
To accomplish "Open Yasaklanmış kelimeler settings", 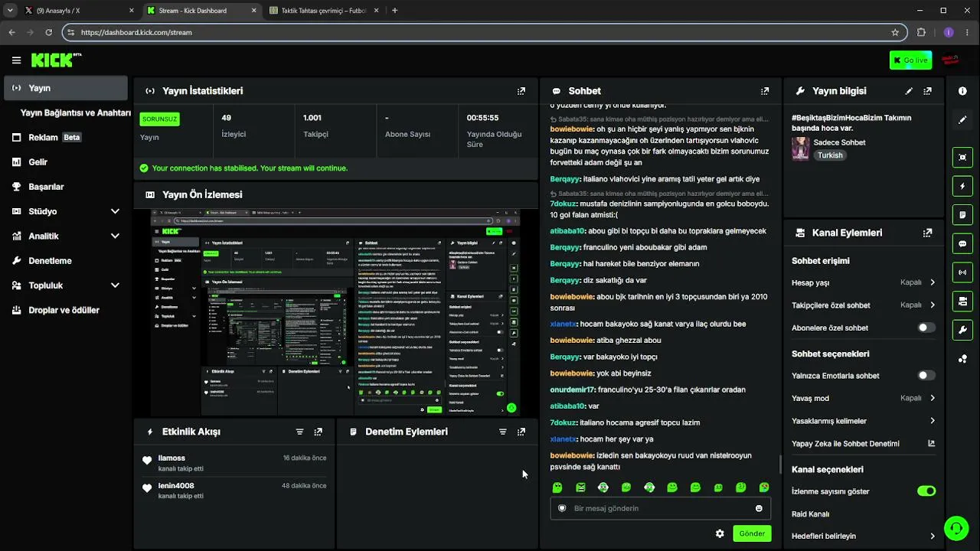I will pos(864,421).
